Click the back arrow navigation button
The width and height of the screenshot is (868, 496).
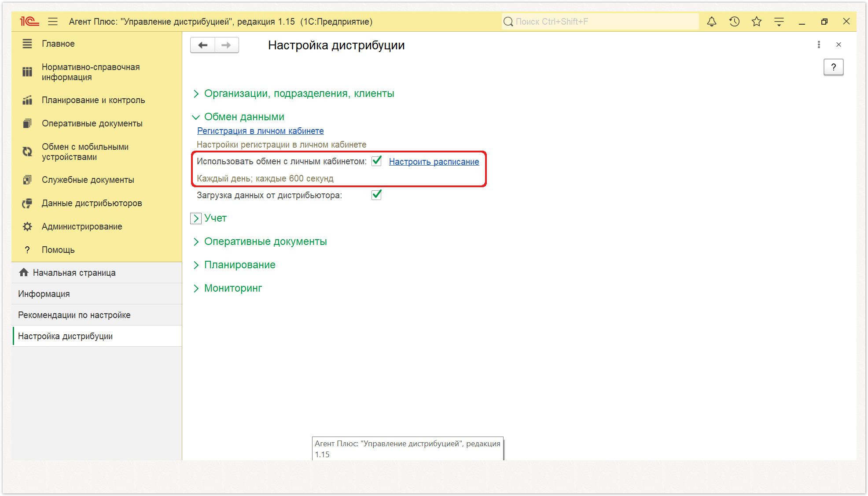tap(202, 45)
